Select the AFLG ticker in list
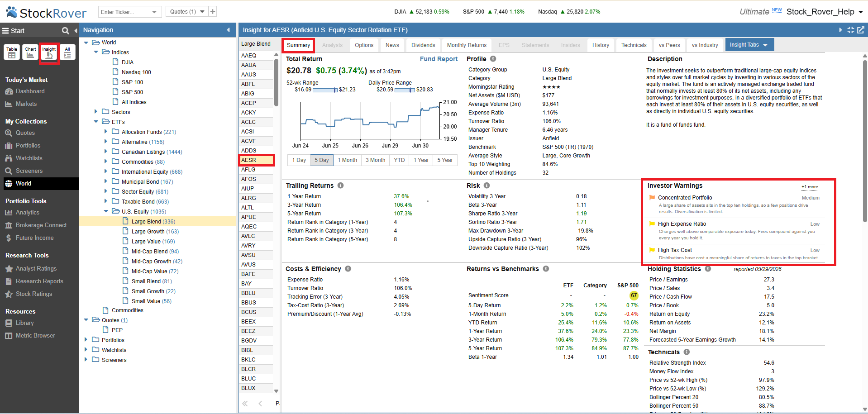This screenshot has width=868, height=414. click(x=256, y=170)
